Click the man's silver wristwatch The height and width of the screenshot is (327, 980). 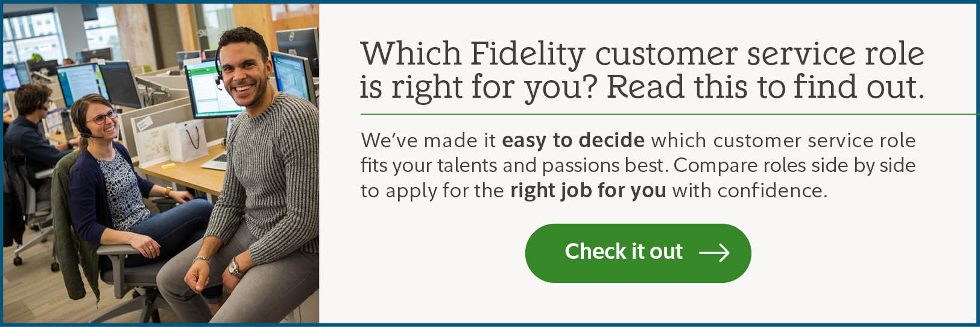234,267
